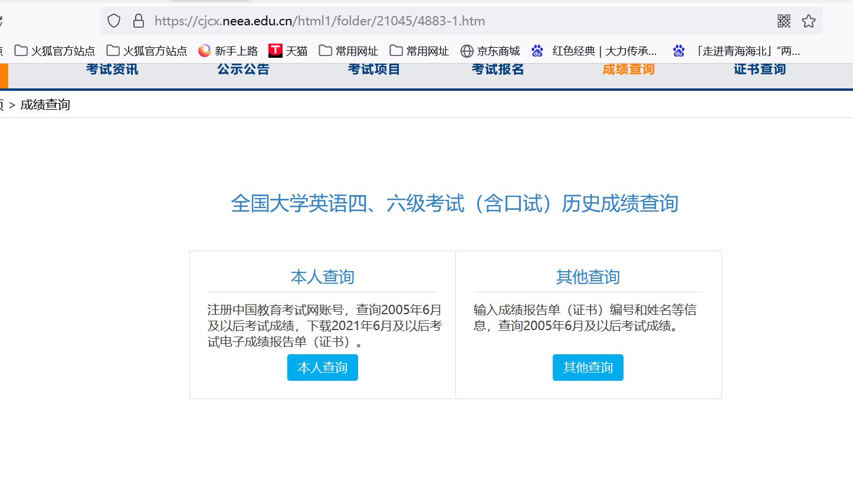Viewport: 853px width, 504px height.
Task: Switch to the 考试项目 section
Action: pos(373,69)
